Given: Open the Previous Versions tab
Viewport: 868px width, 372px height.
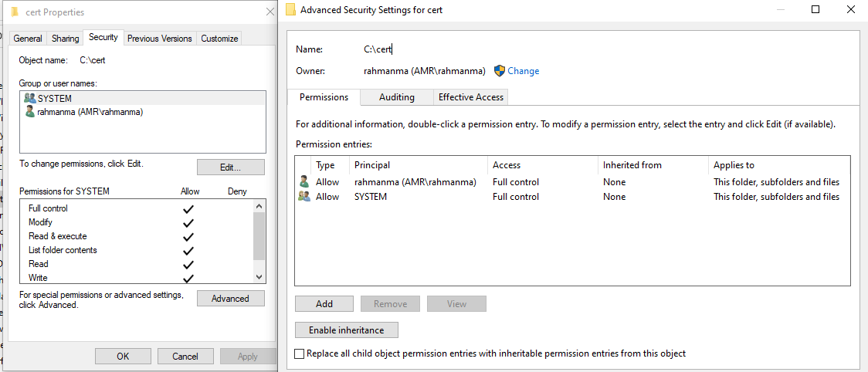Looking at the screenshot, I should 159,38.
